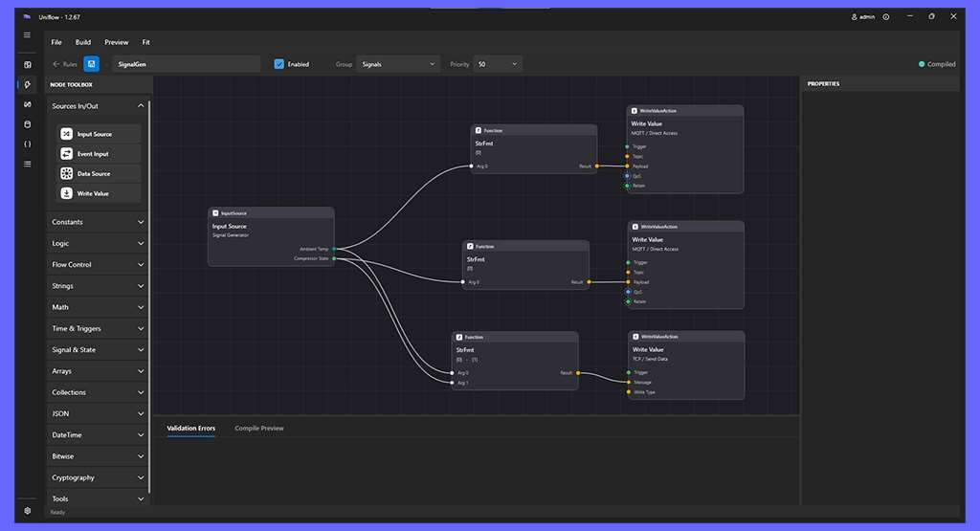Click the Compiled status indicator
This screenshot has height=531, width=980.
tap(937, 64)
